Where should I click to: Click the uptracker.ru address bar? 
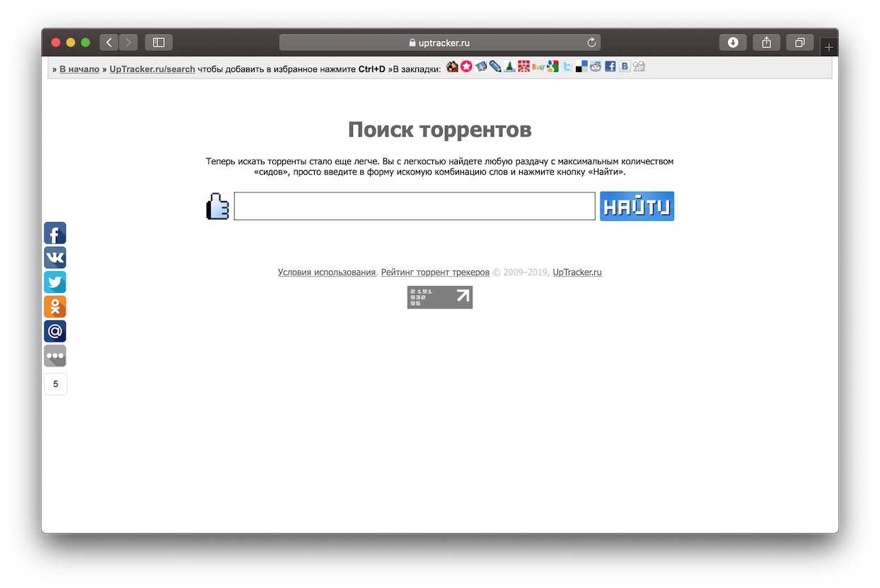(439, 42)
